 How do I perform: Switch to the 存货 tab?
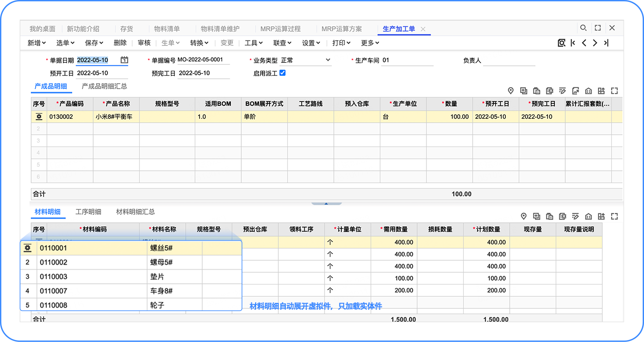tap(127, 29)
